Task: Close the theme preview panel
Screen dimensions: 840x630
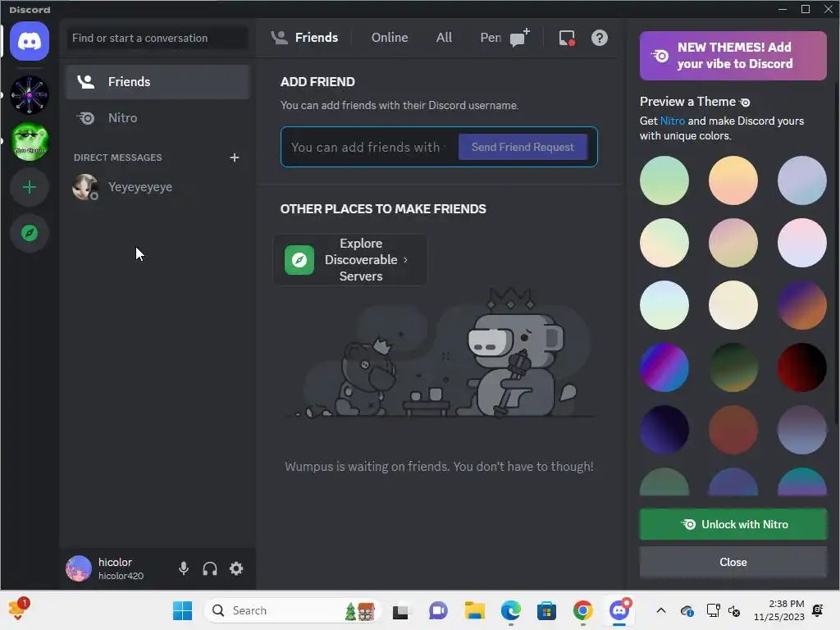Action: click(733, 562)
